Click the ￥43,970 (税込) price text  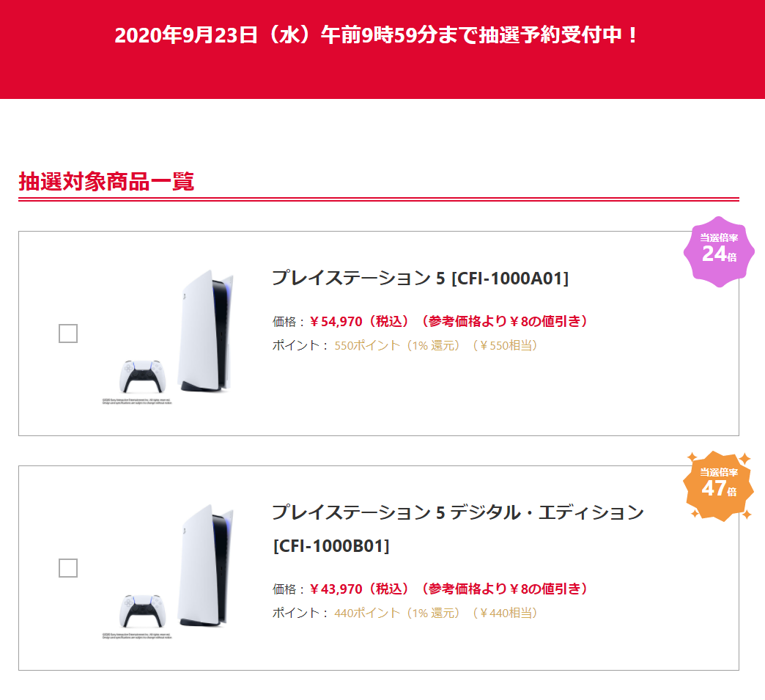(x=359, y=589)
